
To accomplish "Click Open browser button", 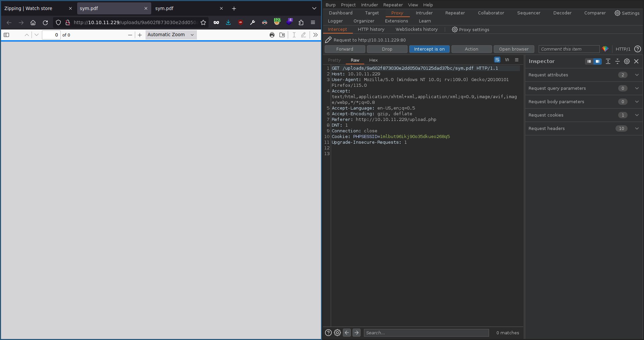I will pos(514,49).
